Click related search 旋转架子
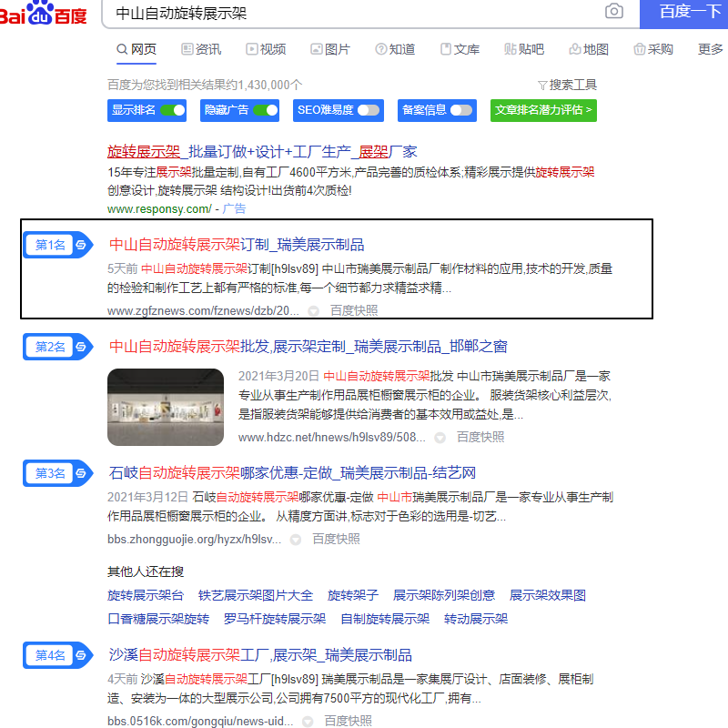The height and width of the screenshot is (728, 728). (x=353, y=595)
